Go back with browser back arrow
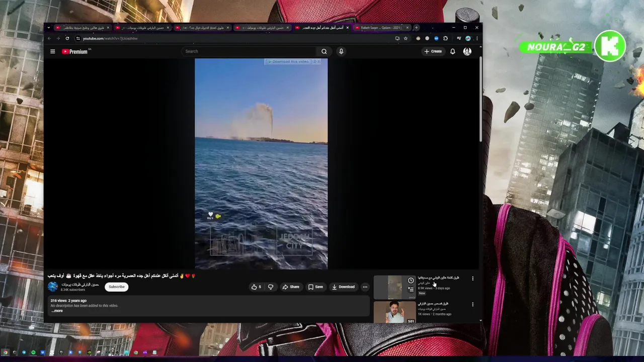Image resolution: width=644 pixels, height=362 pixels. coord(49,38)
